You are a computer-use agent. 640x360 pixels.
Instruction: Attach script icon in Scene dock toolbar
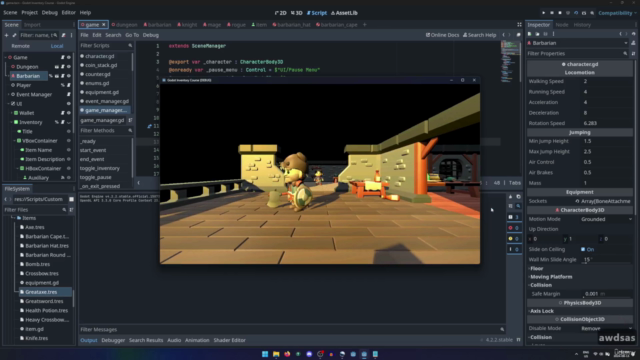coord(63,36)
